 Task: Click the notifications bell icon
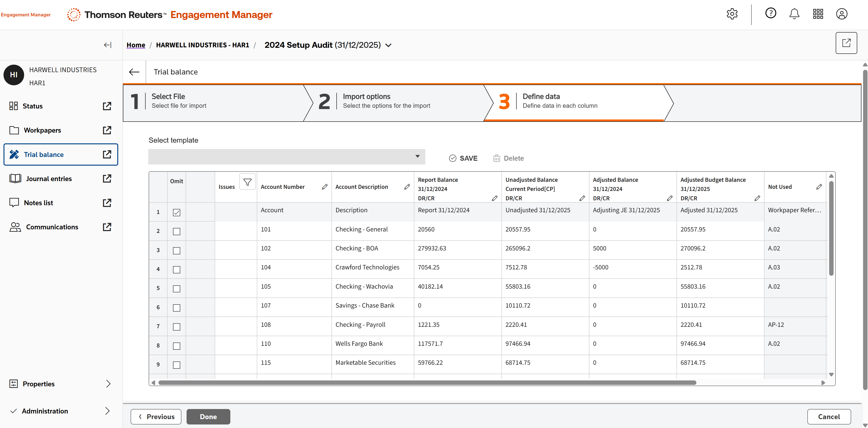coord(794,14)
